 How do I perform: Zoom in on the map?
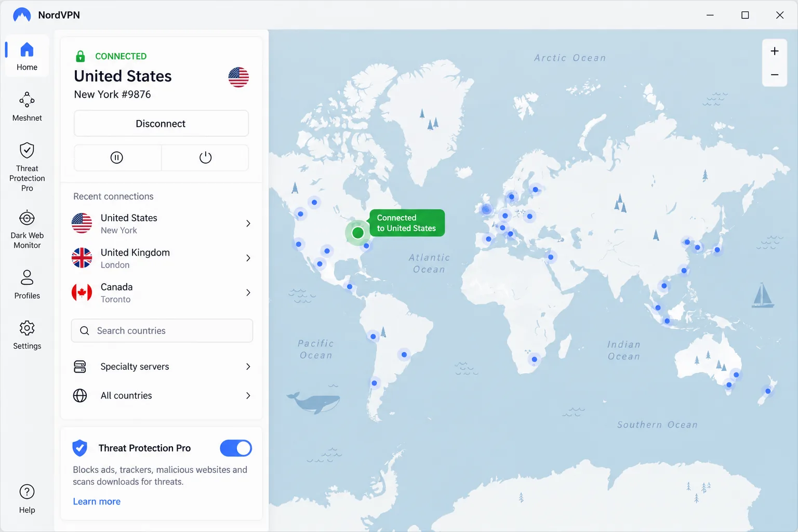(x=775, y=51)
